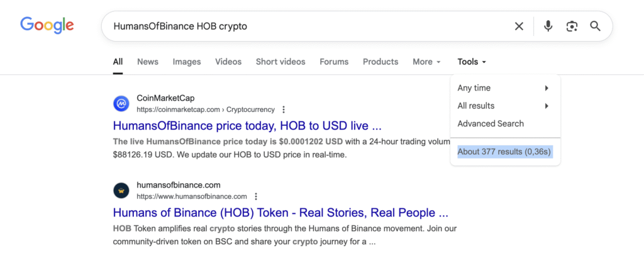The image size is (644, 253).
Task: Open three-dot options for CoinMarketCap result
Action: point(284,110)
